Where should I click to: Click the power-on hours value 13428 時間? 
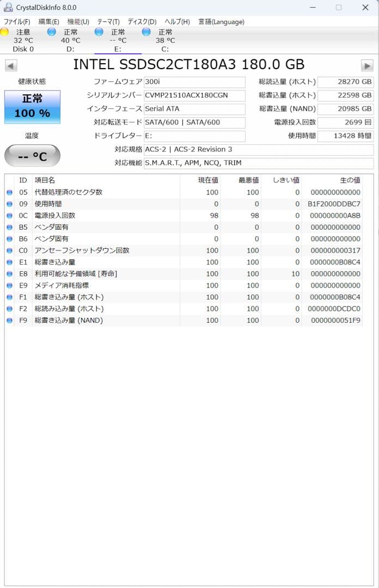(346, 136)
